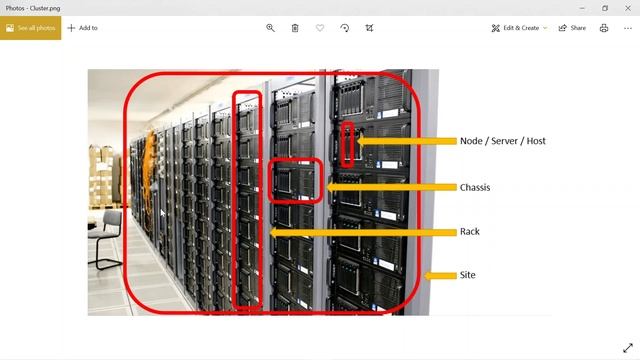Open the Edit & Create dropdown
This screenshot has width=640, height=360.
tap(519, 28)
